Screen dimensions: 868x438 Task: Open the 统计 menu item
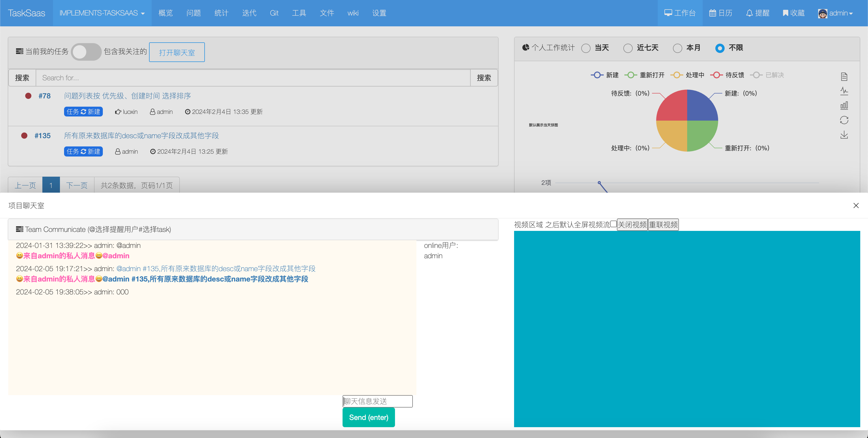(x=221, y=13)
